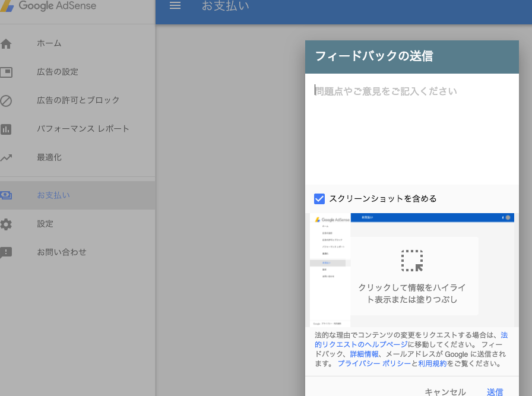Open the 利用規約 link
Screen dimensions: 532x396
pyautogui.click(x=432, y=363)
